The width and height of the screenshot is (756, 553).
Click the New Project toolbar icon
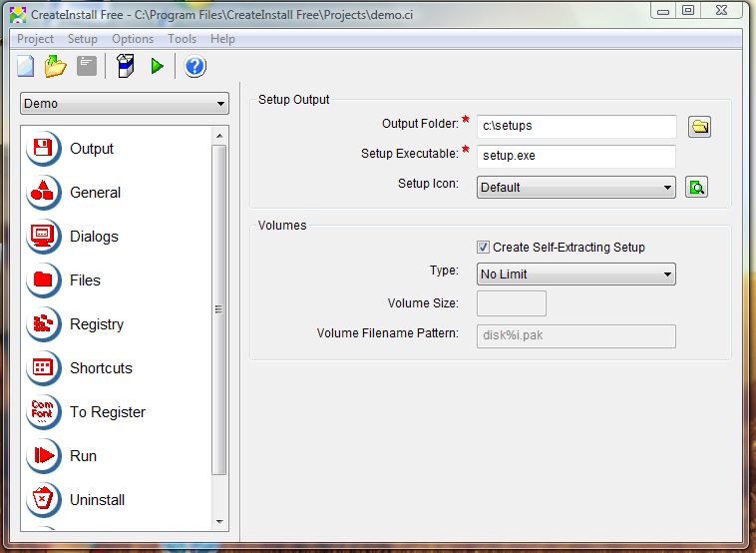point(26,66)
